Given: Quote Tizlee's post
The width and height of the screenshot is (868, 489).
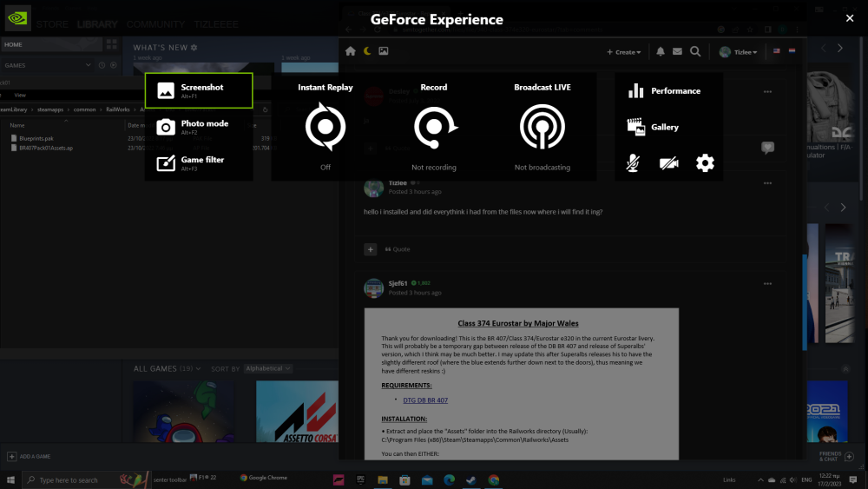Looking at the screenshot, I should (x=398, y=249).
